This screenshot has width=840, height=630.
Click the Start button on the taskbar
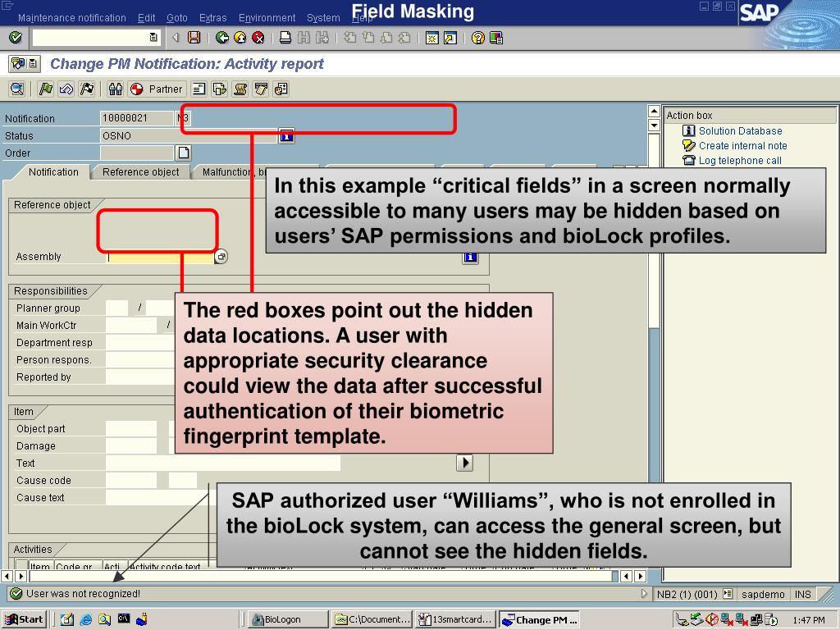[x=24, y=619]
